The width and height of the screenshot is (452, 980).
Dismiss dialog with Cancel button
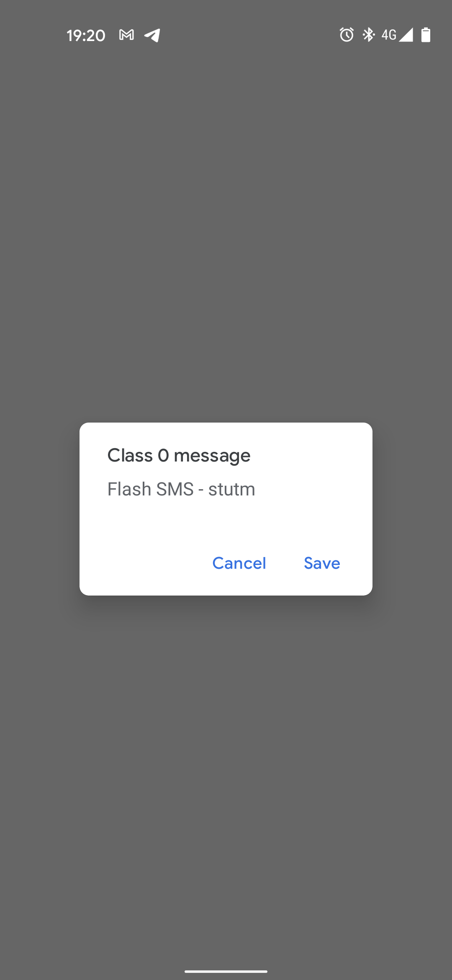coord(239,563)
